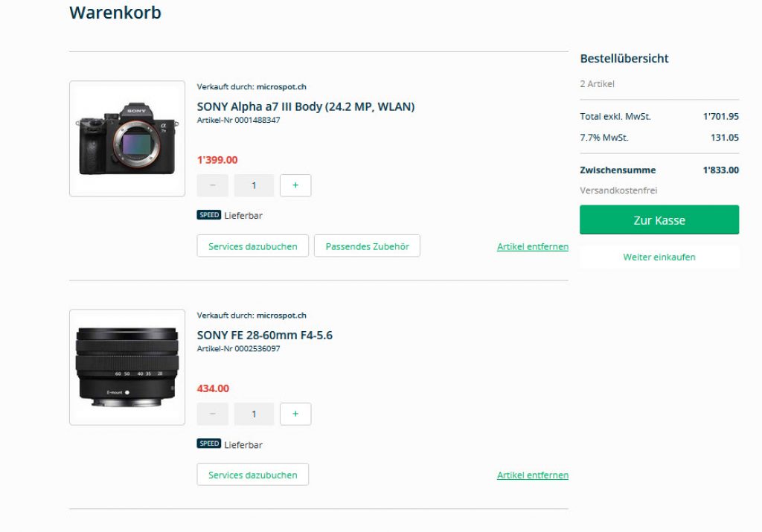The image size is (762, 532).
Task: Click the SPEED badge under the lens
Action: (209, 443)
